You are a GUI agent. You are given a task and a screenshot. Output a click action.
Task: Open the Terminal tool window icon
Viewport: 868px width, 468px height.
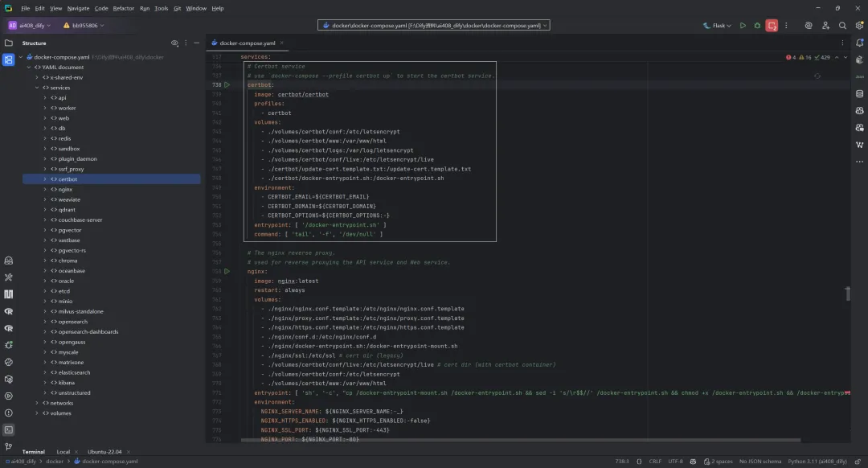(x=8, y=429)
